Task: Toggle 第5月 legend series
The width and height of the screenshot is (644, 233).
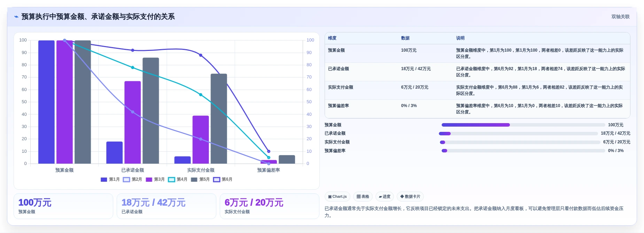Action: pyautogui.click(x=200, y=179)
